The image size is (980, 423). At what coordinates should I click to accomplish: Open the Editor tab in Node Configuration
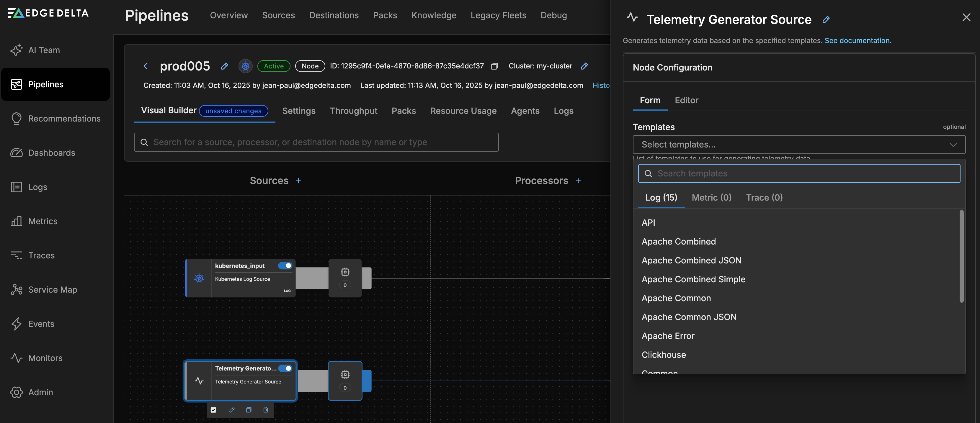686,100
